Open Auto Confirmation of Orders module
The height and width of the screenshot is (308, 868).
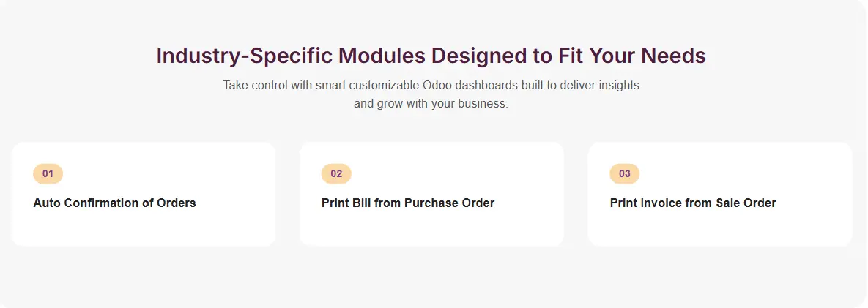point(114,203)
